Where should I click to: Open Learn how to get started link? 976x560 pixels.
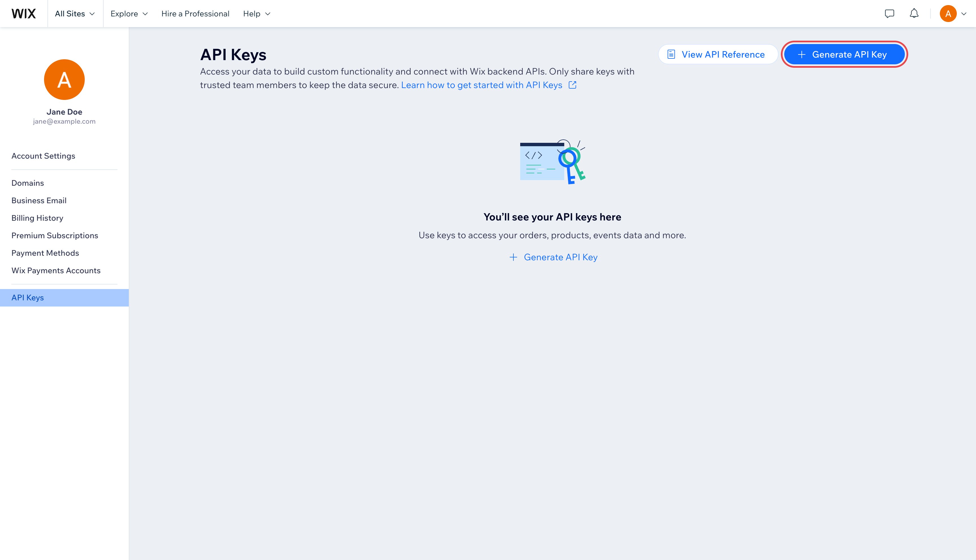[482, 85]
